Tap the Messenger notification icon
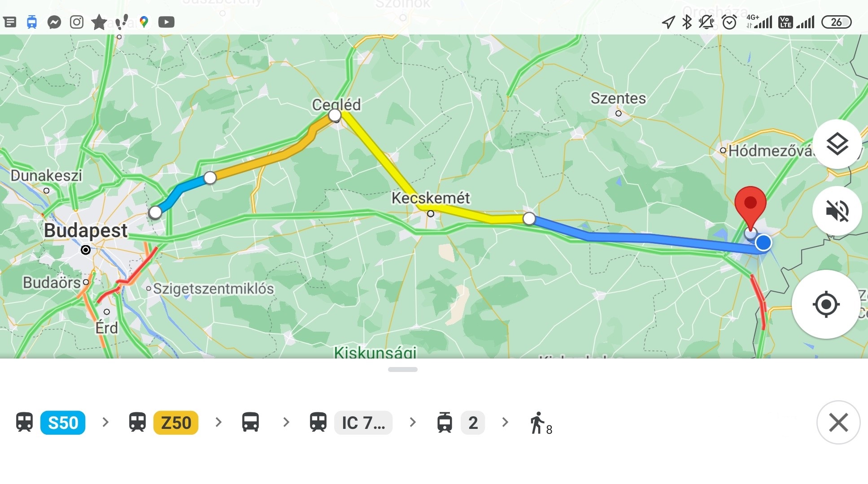Image resolution: width=868 pixels, height=484 pixels. [x=54, y=22]
